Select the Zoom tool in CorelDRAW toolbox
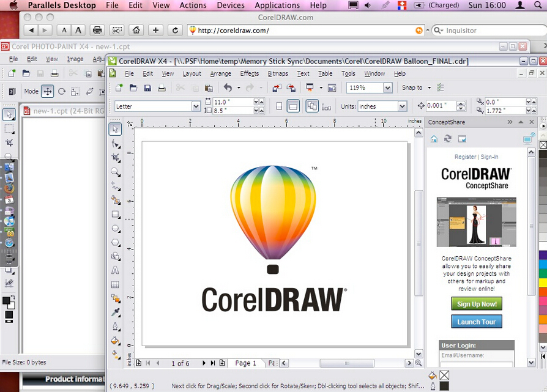Viewport: 547px width, 392px height. point(115,172)
